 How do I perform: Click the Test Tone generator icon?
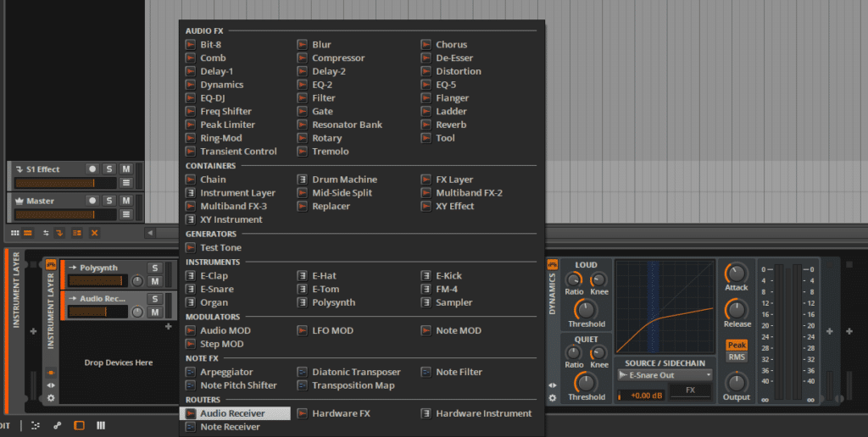click(191, 247)
